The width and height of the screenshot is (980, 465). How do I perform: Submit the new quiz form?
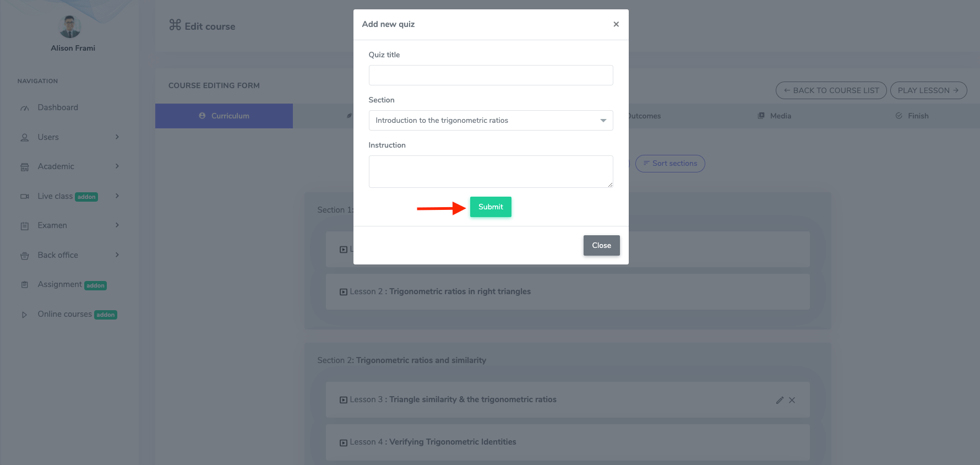[x=490, y=207]
